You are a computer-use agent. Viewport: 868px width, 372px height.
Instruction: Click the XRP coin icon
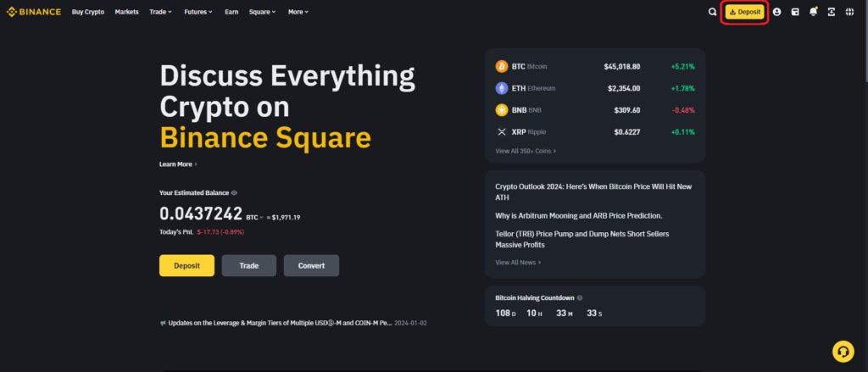tap(502, 131)
